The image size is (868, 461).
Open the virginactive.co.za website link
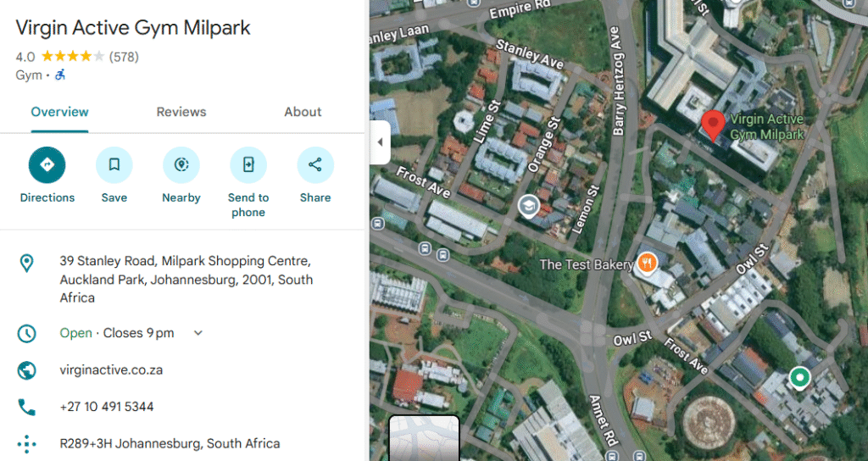pyautogui.click(x=111, y=369)
